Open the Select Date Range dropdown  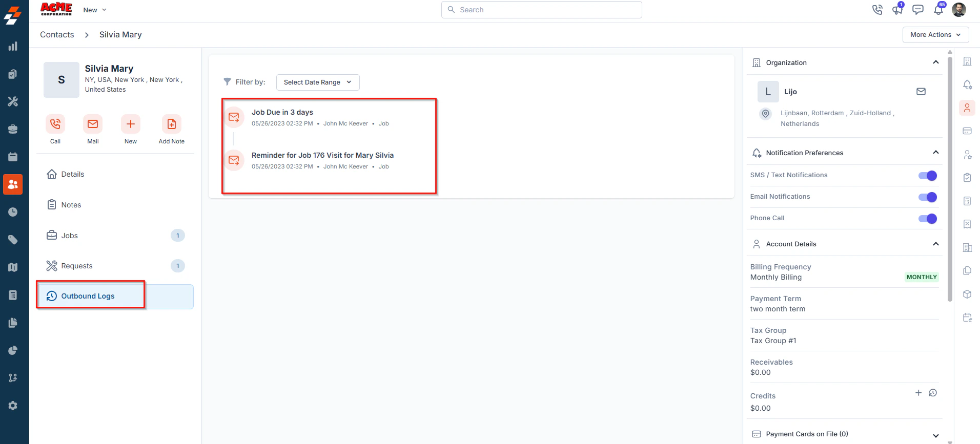[x=318, y=82]
